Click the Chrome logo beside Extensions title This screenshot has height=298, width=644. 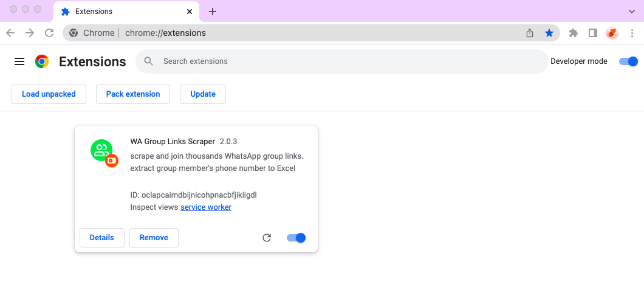pos(42,61)
